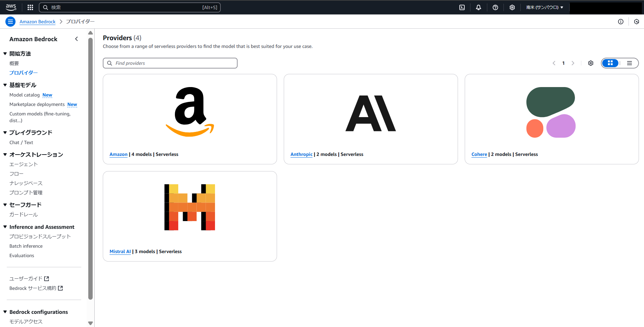Select プロバイダー in sidebar

(24, 73)
